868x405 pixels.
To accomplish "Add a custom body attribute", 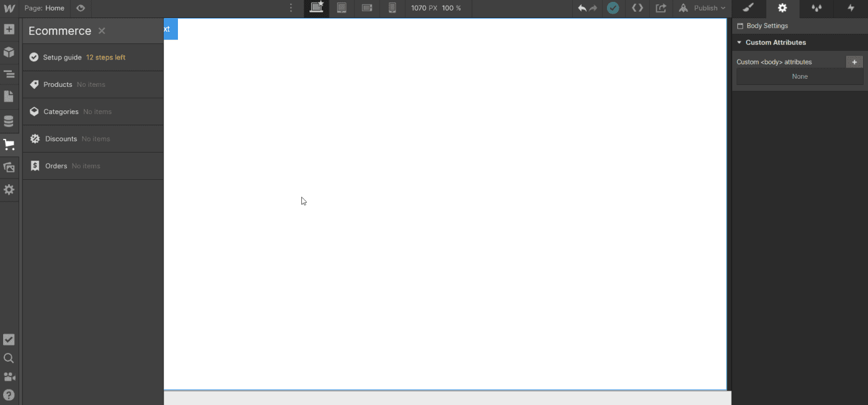I will [854, 62].
